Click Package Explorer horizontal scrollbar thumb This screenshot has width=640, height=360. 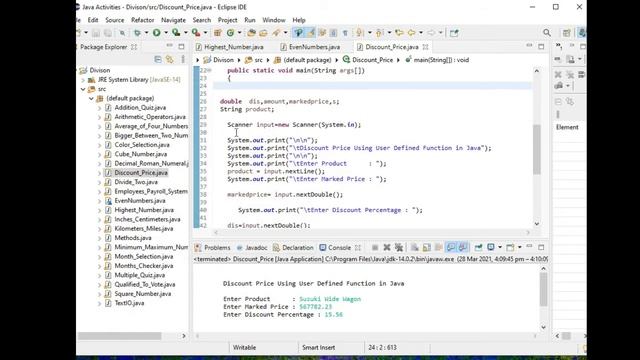pos(119,336)
